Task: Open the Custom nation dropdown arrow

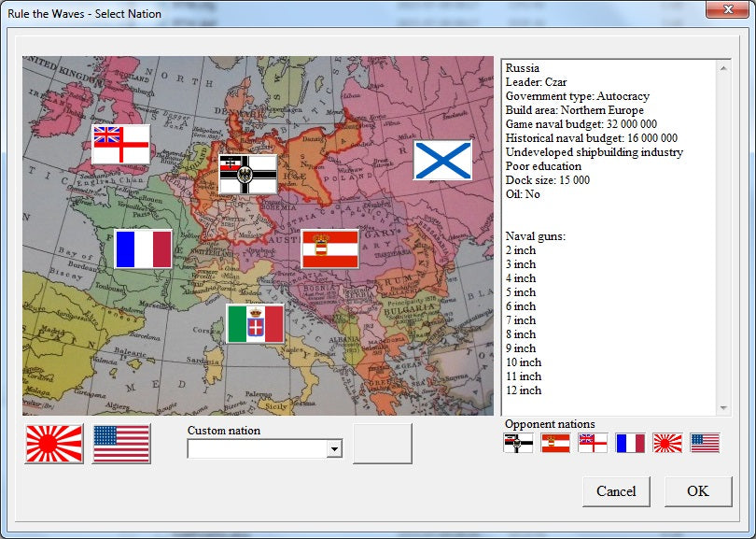Action: pos(334,450)
